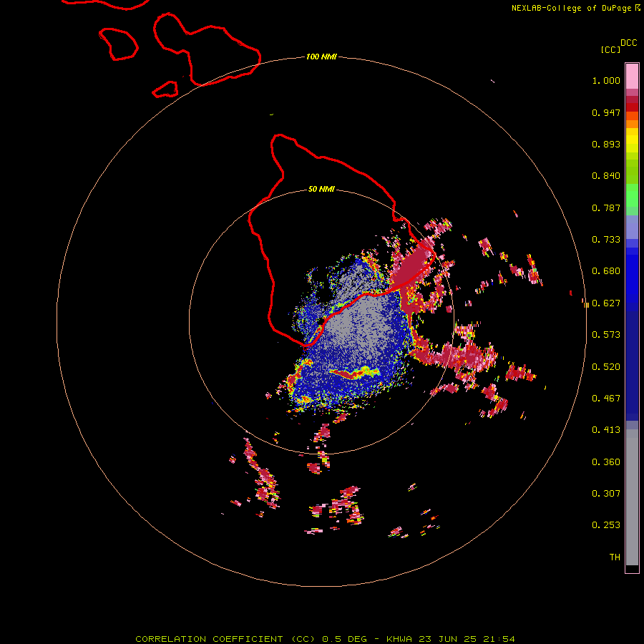The image size is (644, 644).
Task: Click the 0.733 scale value
Action: 606,240
